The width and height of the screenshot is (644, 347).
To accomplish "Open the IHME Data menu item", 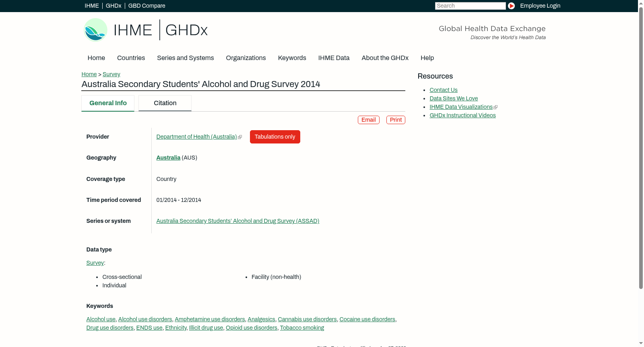I will [334, 58].
